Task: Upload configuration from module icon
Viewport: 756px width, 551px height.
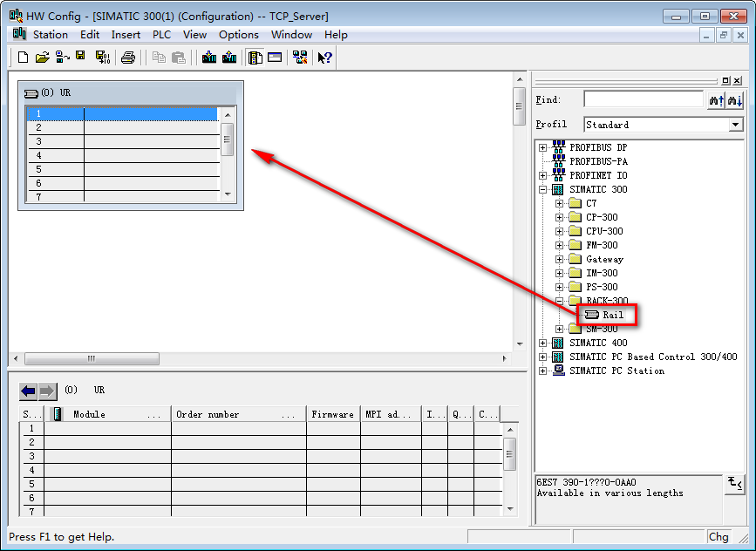Action: point(229,58)
